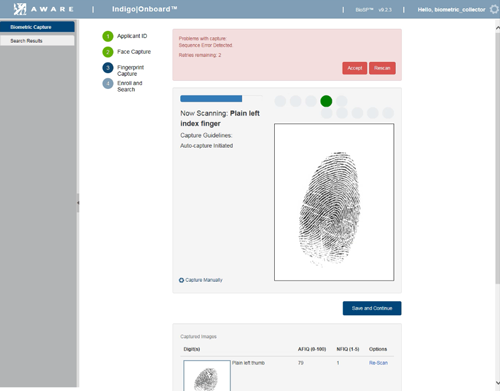Viewport: 500px width, 391px height.
Task: Click the Rescan button
Action: click(x=382, y=68)
